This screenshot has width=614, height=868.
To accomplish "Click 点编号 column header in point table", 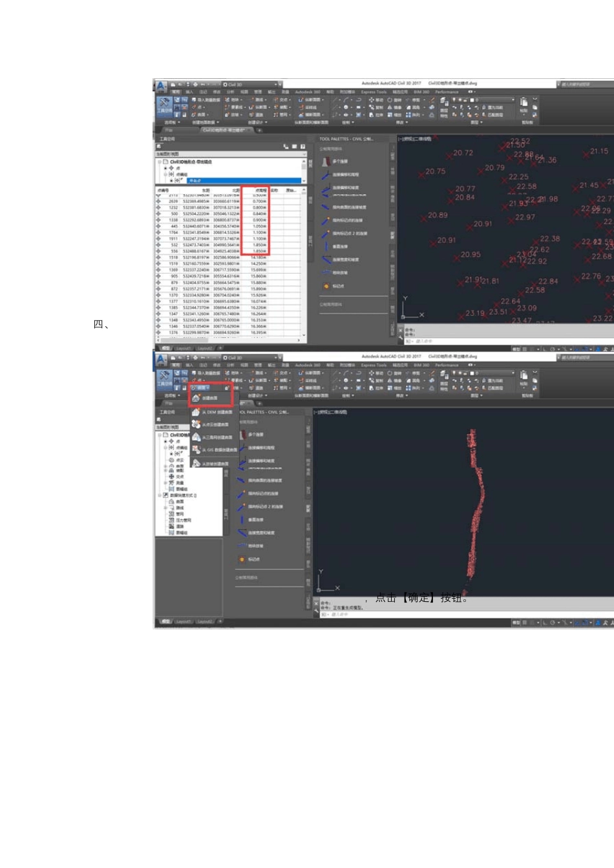I will coord(167,191).
